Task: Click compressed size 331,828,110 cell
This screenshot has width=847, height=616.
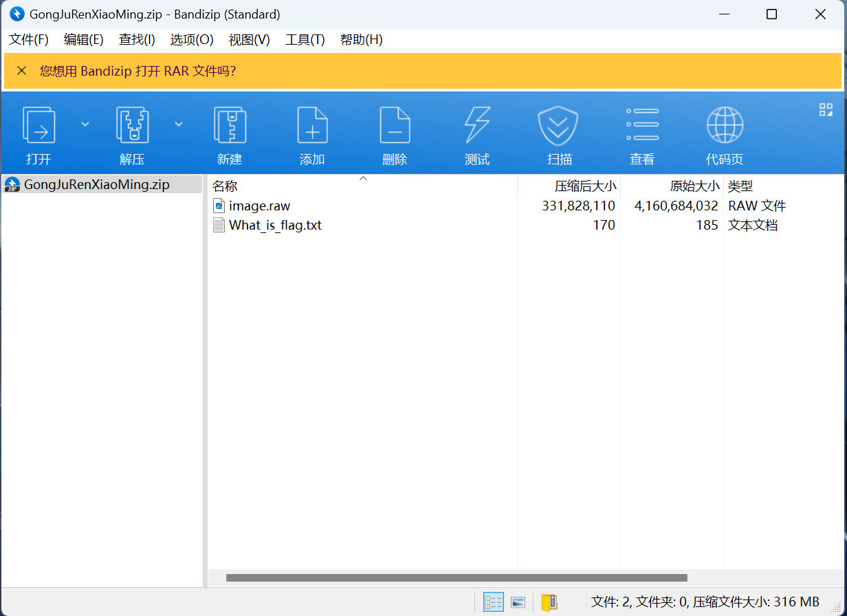Action: (578, 206)
